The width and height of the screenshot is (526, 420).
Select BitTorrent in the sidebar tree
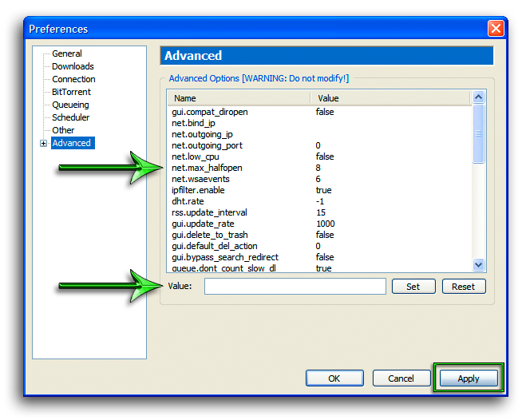(71, 92)
